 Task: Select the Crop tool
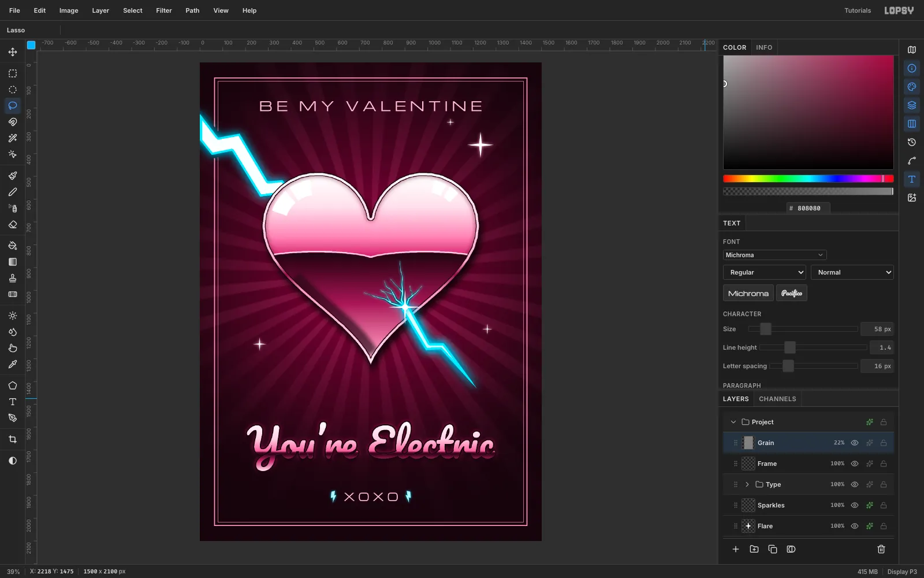pyautogui.click(x=13, y=439)
